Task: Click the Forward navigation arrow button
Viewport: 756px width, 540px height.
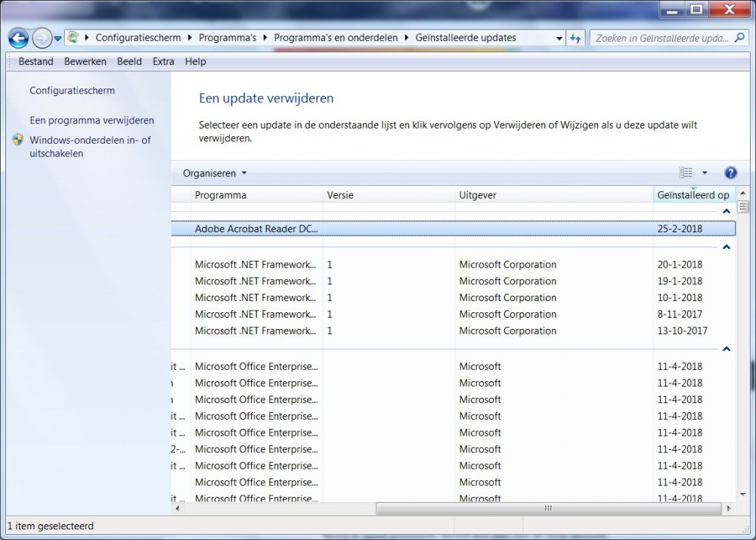Action: [42, 38]
